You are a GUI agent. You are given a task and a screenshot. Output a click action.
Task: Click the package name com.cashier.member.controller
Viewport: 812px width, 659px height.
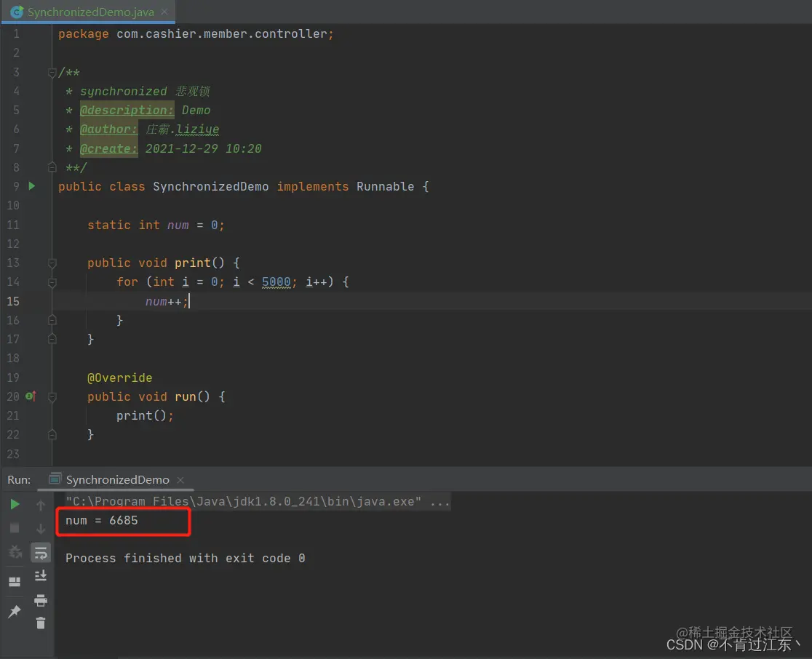222,33
